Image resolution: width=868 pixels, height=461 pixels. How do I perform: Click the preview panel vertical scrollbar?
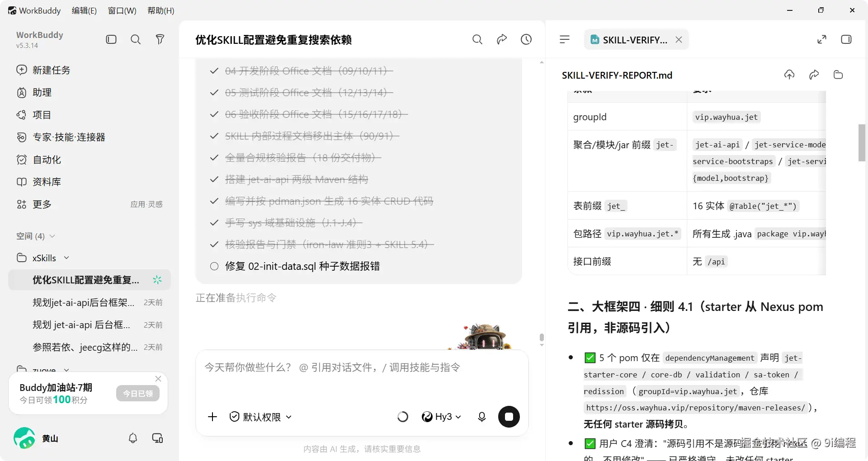click(x=862, y=143)
